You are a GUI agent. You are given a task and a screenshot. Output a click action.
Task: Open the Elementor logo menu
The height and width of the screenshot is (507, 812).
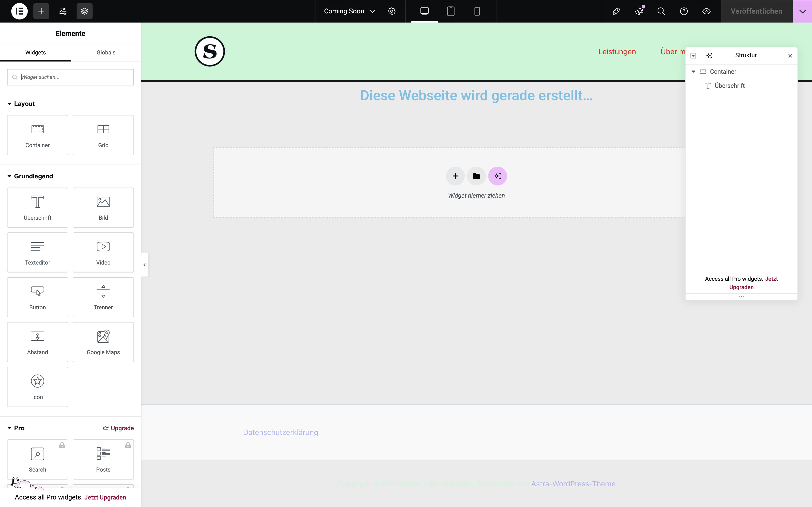point(20,11)
